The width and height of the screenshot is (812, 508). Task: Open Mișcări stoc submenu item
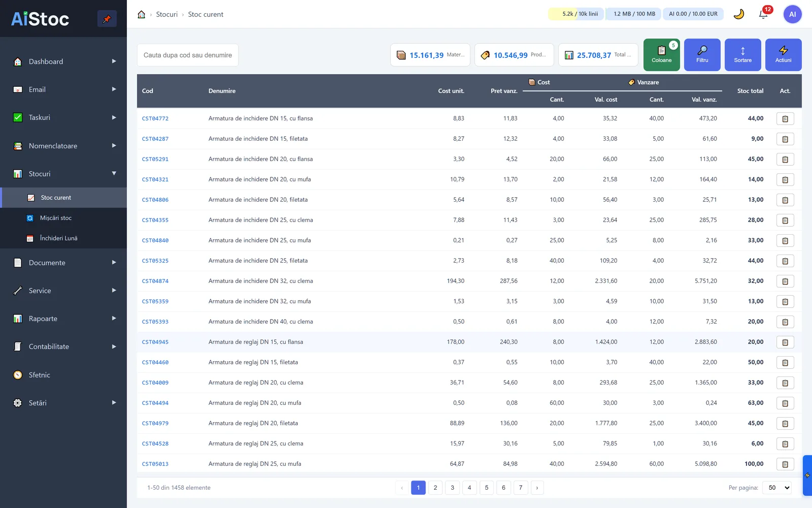(x=63, y=218)
